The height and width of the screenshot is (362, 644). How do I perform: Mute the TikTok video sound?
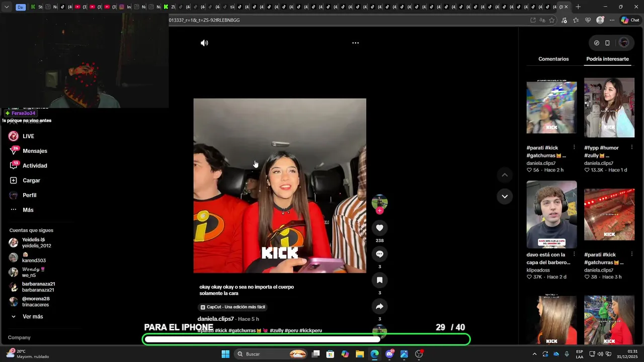[x=204, y=43]
